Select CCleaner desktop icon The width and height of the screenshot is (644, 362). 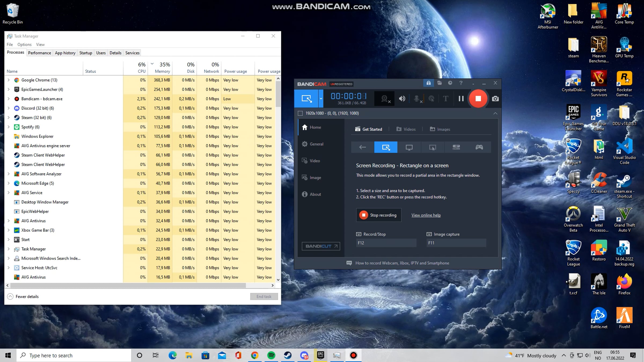pos(599,183)
